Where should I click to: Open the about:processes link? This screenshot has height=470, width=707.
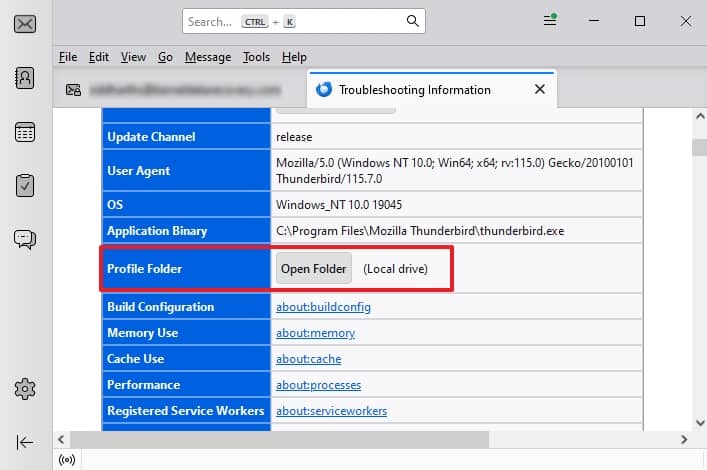click(x=318, y=385)
